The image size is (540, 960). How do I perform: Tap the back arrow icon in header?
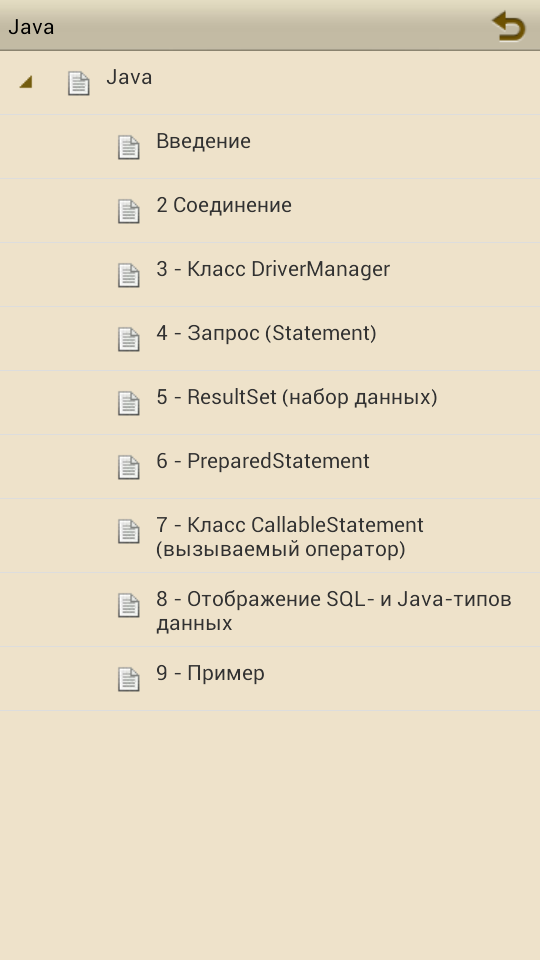[x=509, y=26]
